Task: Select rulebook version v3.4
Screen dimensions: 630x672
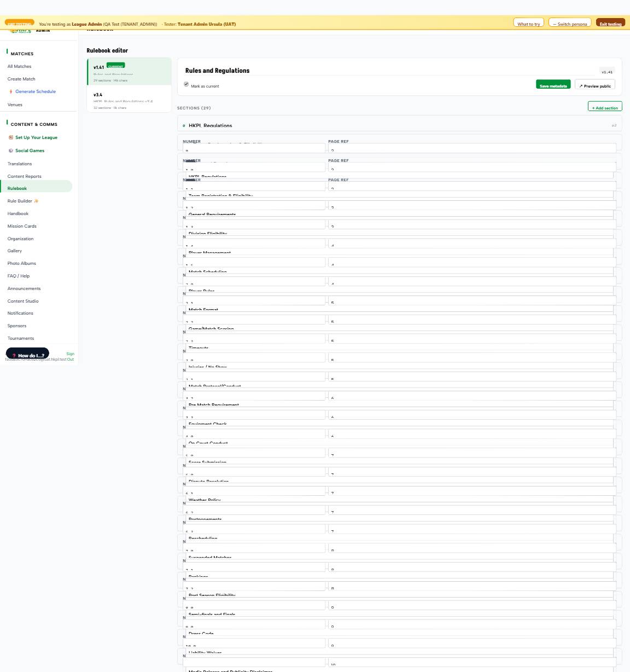Action: pyautogui.click(x=129, y=100)
